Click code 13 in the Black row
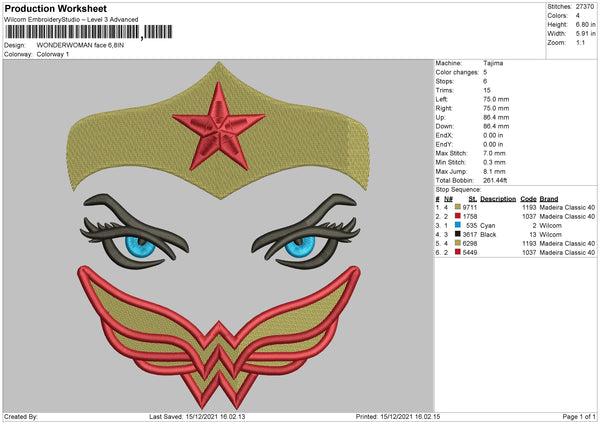Image resolution: width=600 pixels, height=424 pixels. [533, 235]
